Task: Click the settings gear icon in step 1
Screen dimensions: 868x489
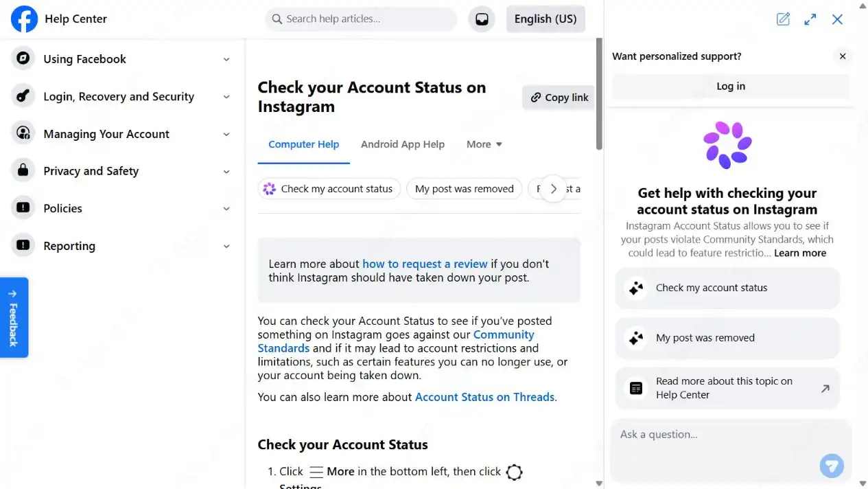Action: click(x=514, y=472)
